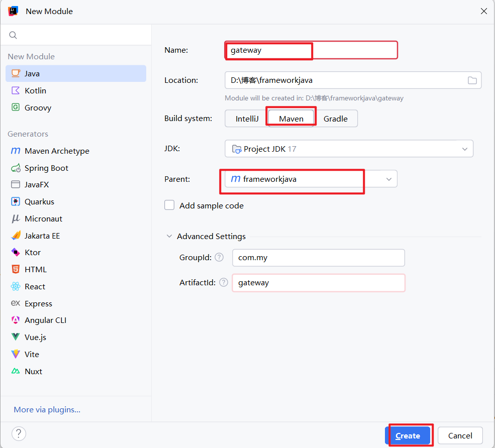Close the New Module dialog
Screen dimensions: 495x448
click(483, 12)
